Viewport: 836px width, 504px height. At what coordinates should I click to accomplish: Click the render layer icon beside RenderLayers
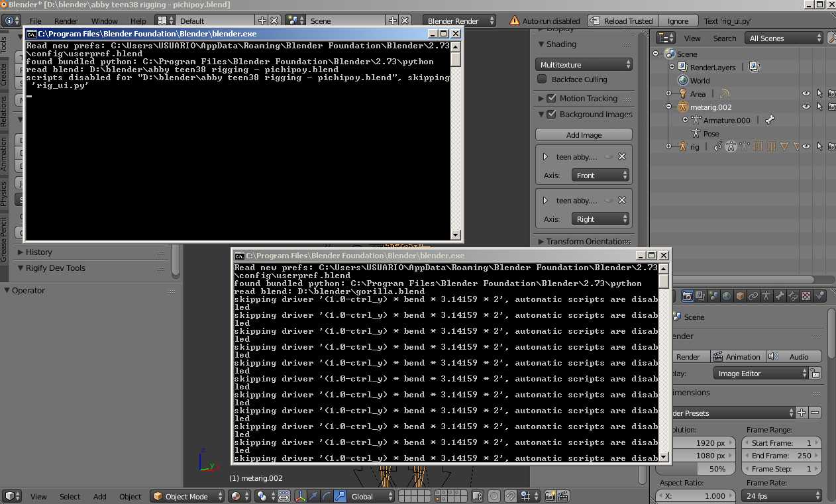(x=755, y=68)
